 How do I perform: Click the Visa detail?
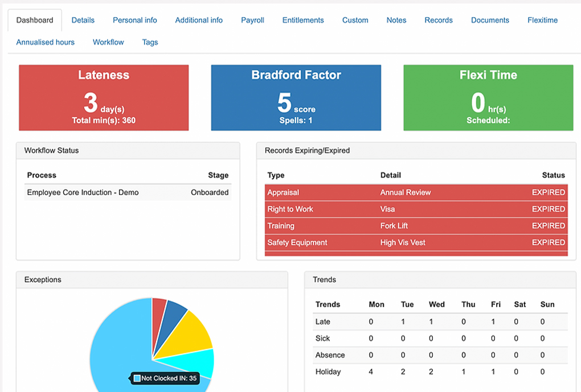[x=387, y=209]
